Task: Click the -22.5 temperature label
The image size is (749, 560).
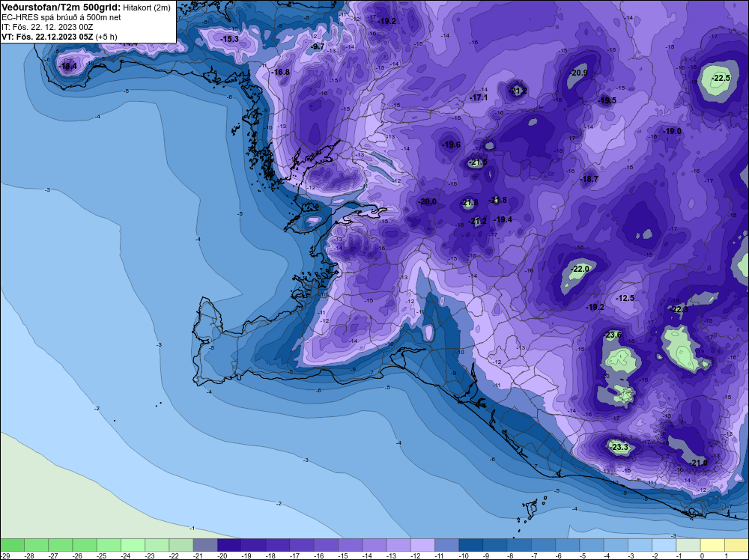Action: (721, 78)
